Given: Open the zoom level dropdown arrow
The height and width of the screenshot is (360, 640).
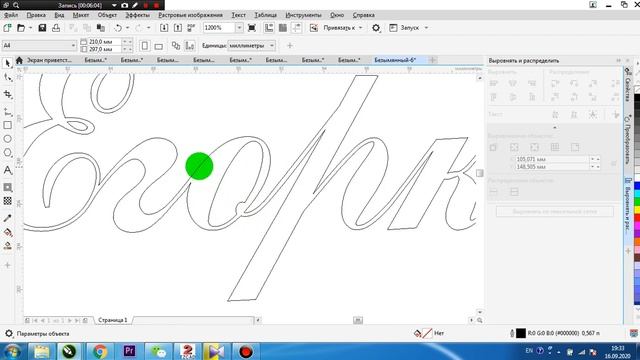Looking at the screenshot, I should 240,28.
